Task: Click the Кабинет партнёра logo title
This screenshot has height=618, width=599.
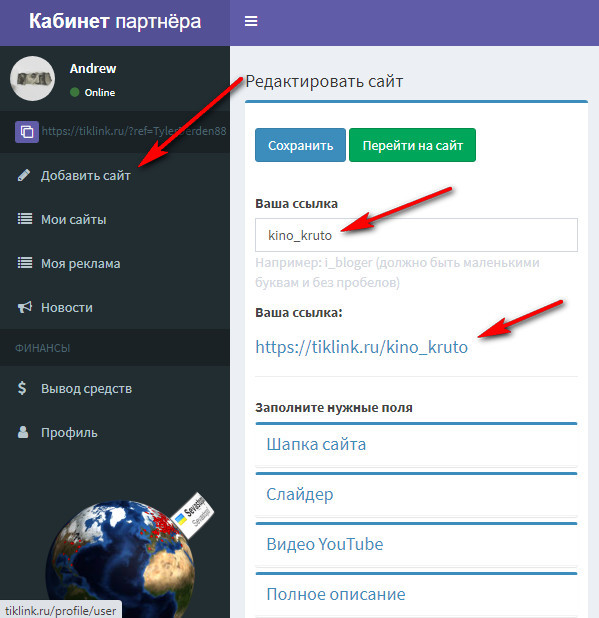Action: [115, 21]
